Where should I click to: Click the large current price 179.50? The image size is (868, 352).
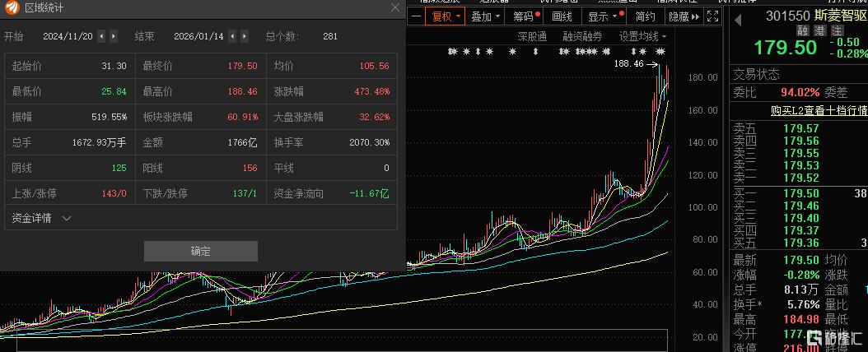785,48
